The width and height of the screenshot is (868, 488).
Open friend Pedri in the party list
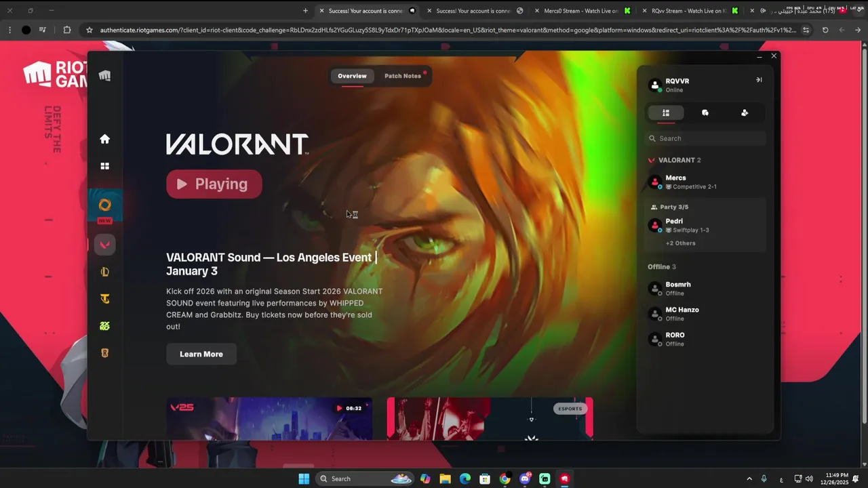click(705, 225)
